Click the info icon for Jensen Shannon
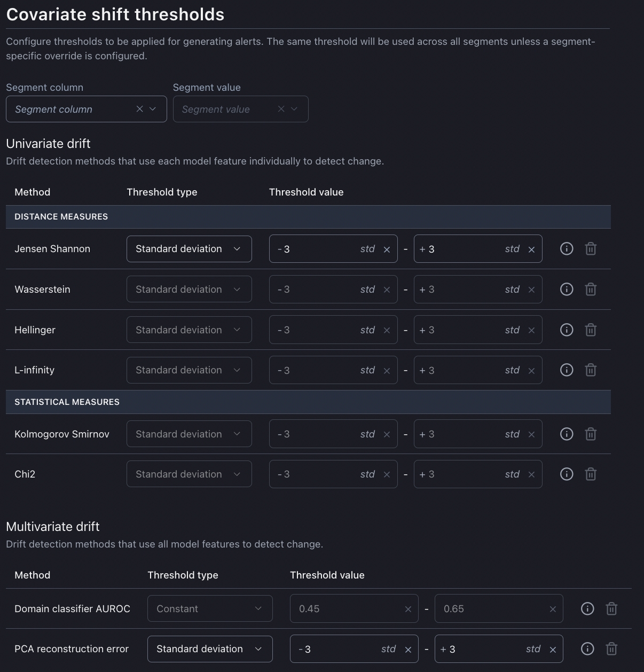 [567, 249]
